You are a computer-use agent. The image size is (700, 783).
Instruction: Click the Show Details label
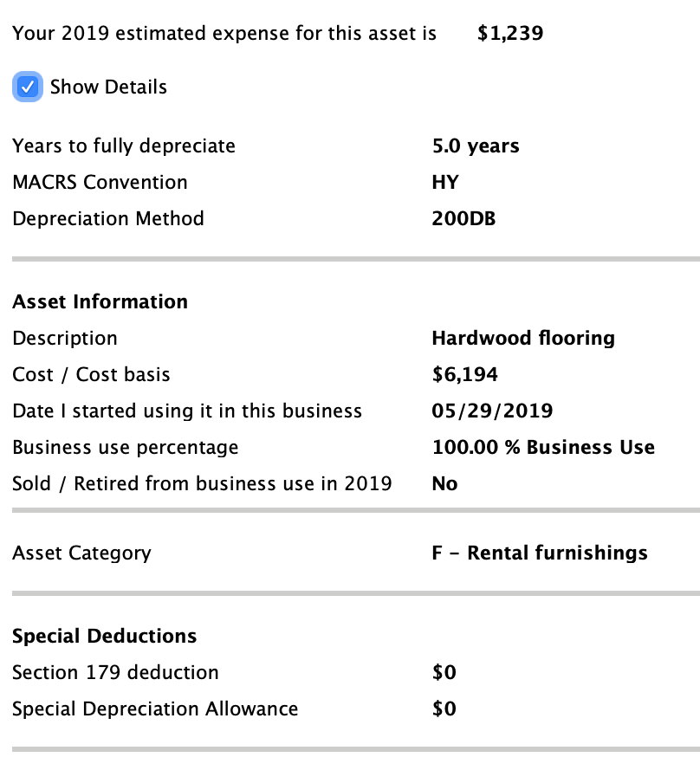108,87
